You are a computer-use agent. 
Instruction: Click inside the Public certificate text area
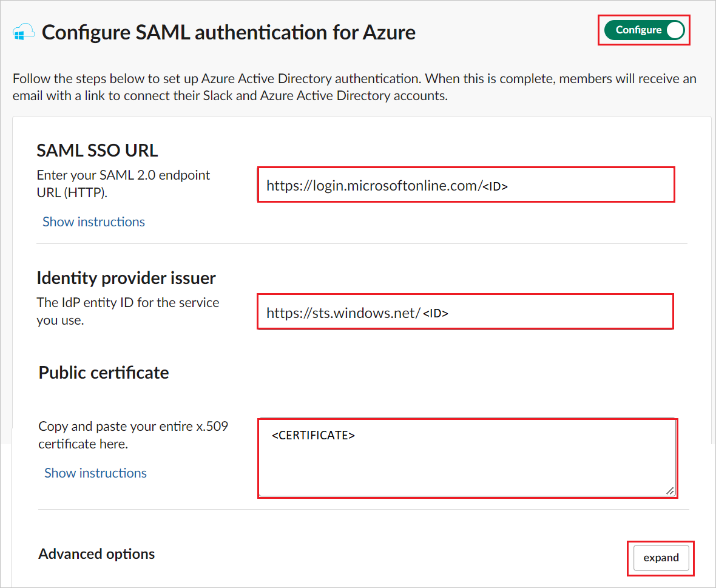467,458
